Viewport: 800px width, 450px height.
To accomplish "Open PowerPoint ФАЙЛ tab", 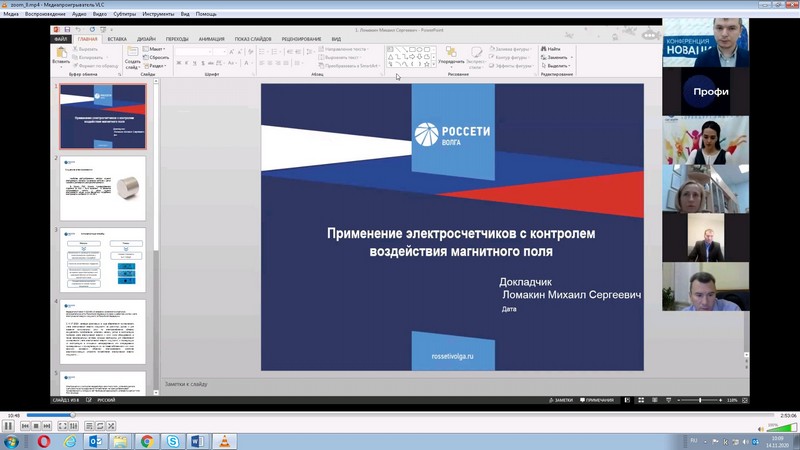I will 61,39.
